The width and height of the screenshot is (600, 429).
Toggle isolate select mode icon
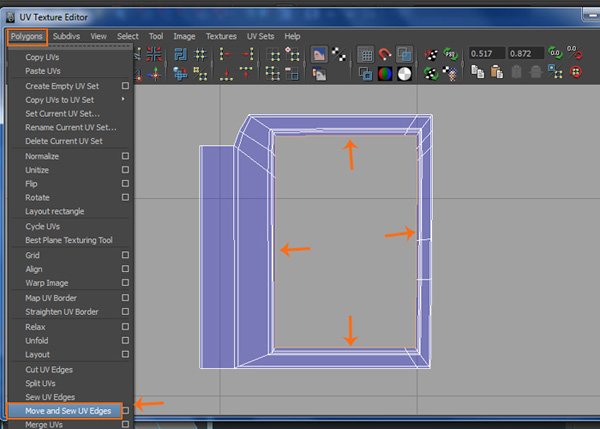pyautogui.click(x=273, y=55)
